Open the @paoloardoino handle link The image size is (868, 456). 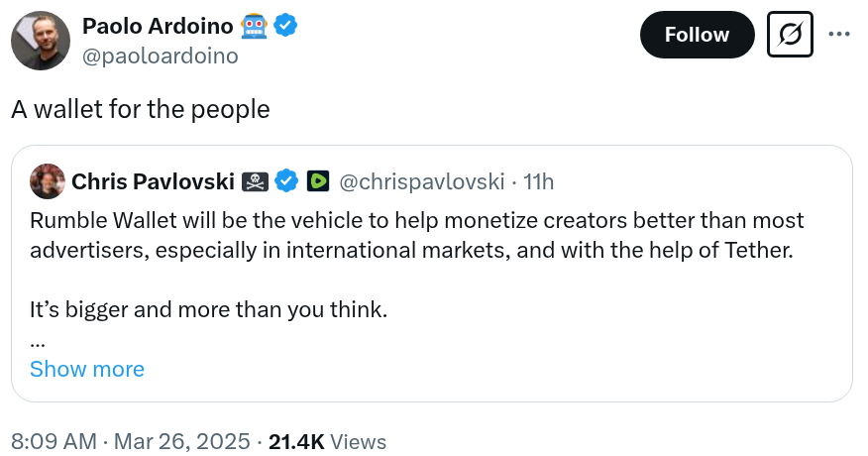[x=161, y=57]
